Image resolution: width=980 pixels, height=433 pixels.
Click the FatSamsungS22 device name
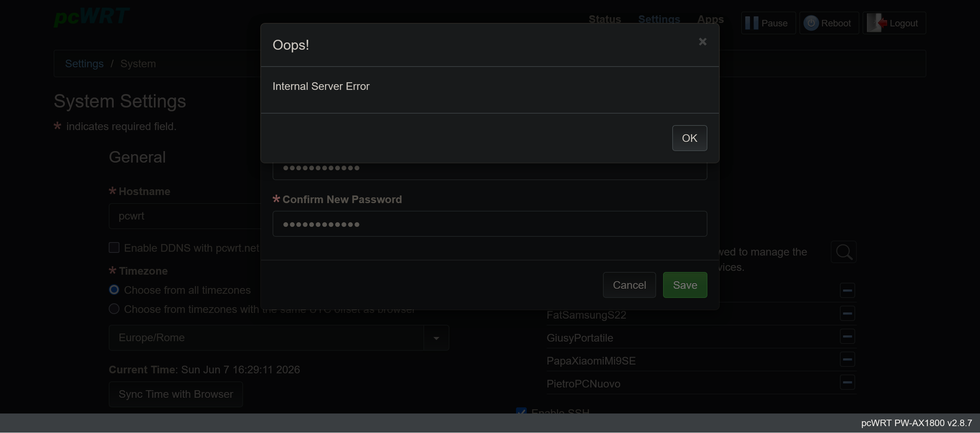point(586,315)
